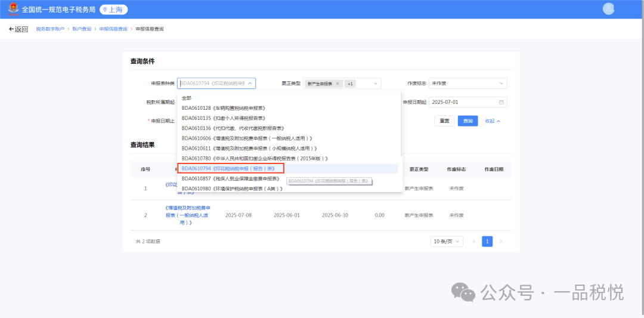Choose BDA0610794 印花税纳税申报 option

(230, 169)
